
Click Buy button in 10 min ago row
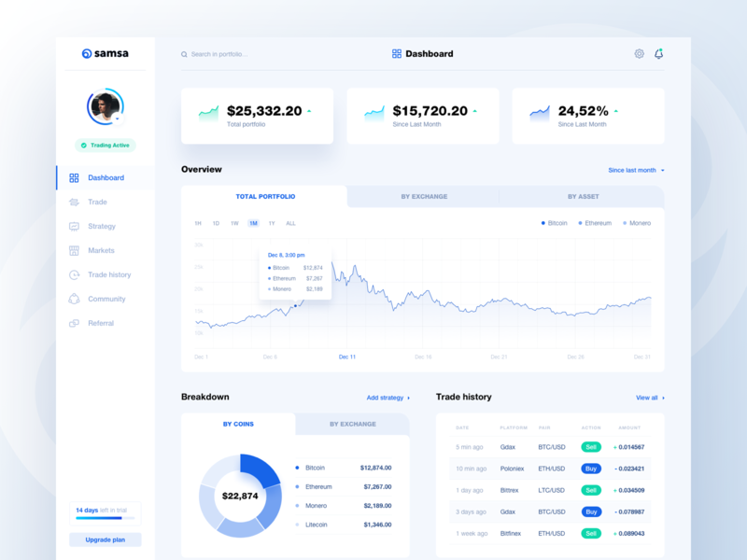(x=591, y=469)
